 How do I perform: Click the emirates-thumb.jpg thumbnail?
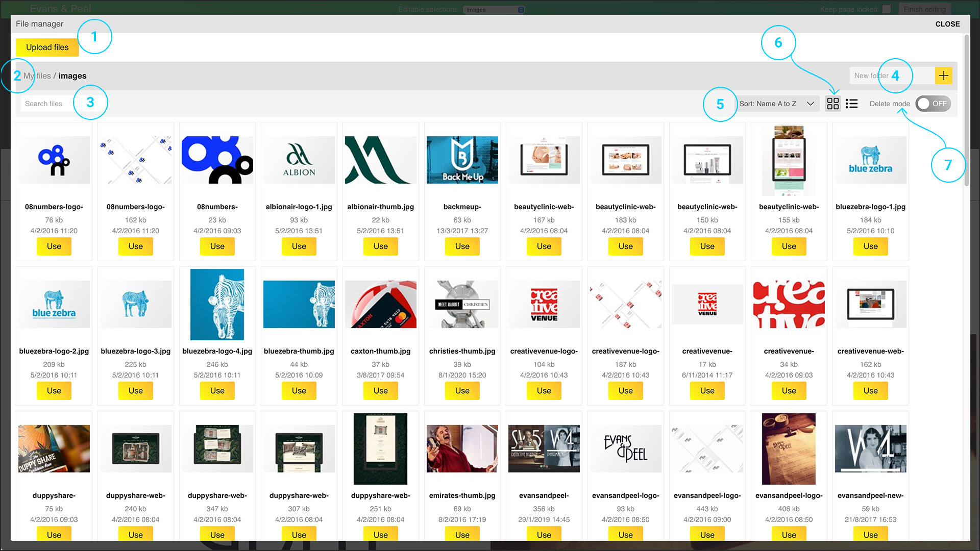(x=462, y=448)
